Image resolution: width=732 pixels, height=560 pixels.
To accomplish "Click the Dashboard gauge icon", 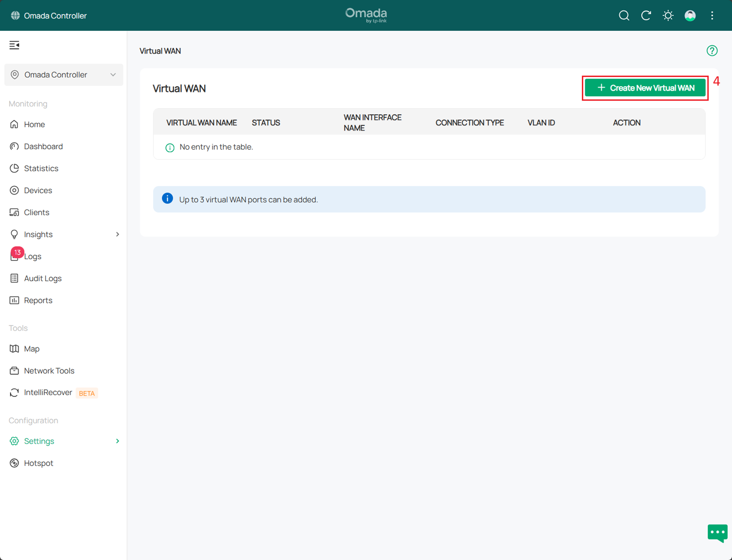I will [x=14, y=146].
